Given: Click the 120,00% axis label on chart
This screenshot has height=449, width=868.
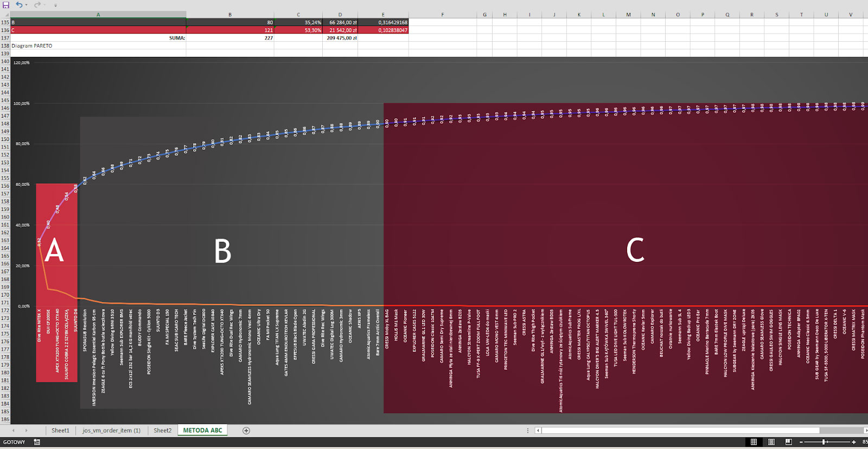Looking at the screenshot, I should point(21,62).
